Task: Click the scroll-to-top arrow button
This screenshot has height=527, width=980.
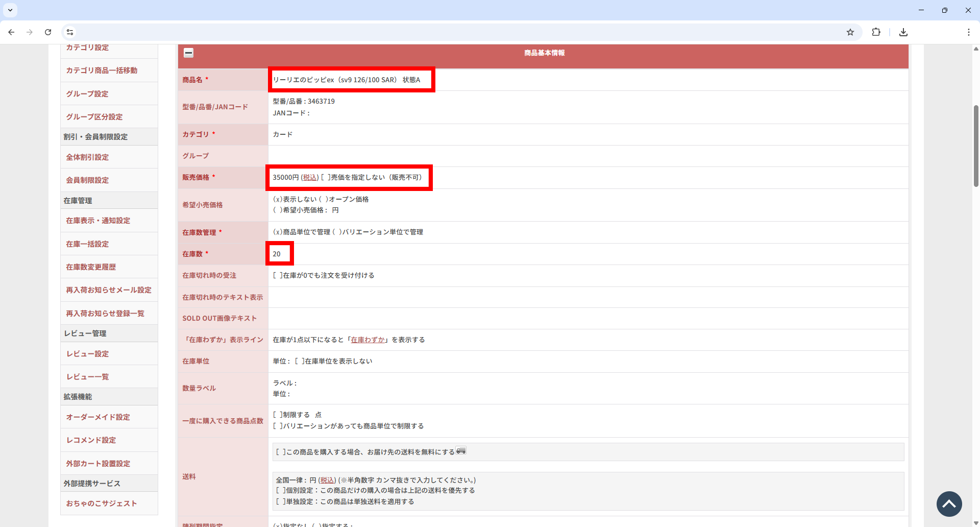Action: (x=949, y=504)
